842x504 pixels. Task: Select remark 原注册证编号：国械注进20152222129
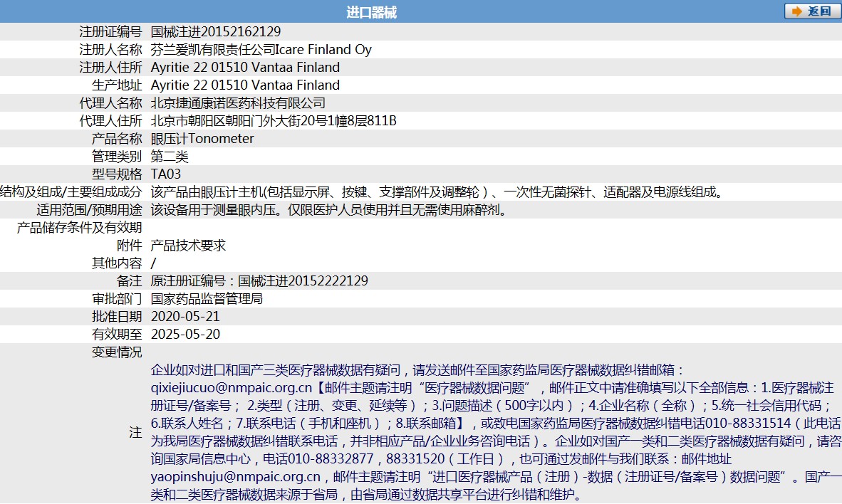point(259,280)
